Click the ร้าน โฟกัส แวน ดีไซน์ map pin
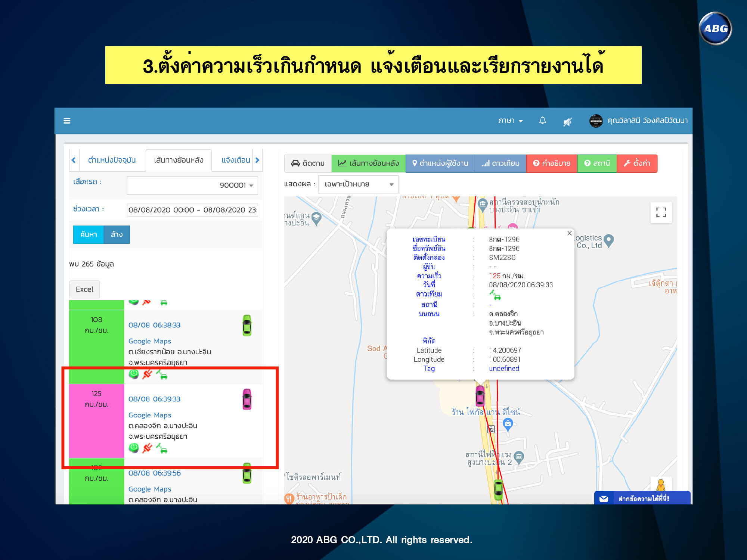The image size is (747, 560). tap(508, 424)
